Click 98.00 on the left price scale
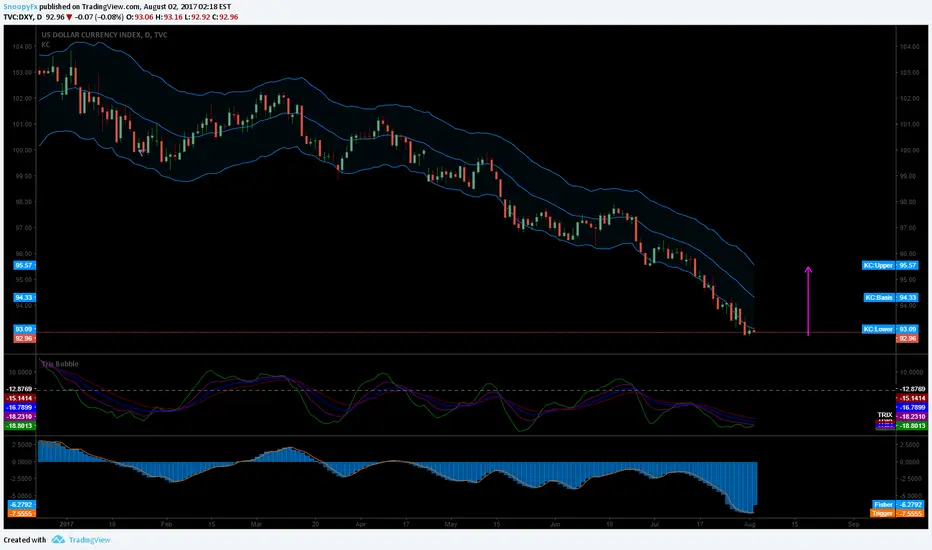This screenshot has height=550, width=932. coord(24,202)
